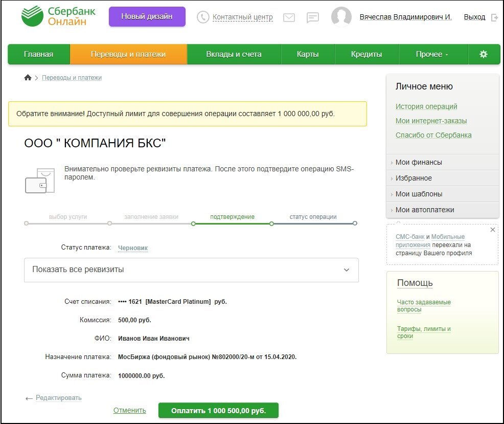Click the Личное меню heading
The height and width of the screenshot is (424, 504).
424,86
